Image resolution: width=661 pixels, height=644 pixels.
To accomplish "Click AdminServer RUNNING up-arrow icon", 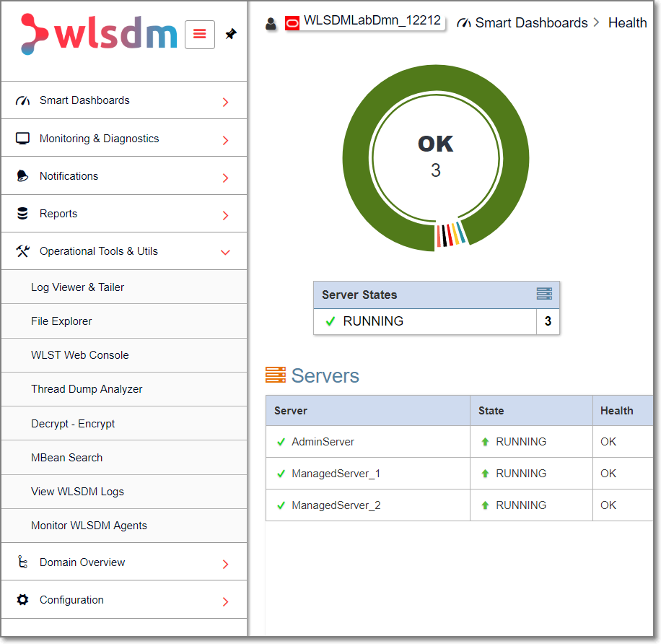I will pyautogui.click(x=485, y=442).
